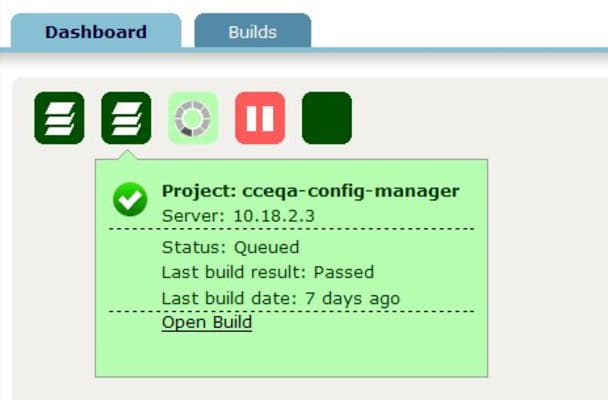Image resolution: width=608 pixels, height=400 pixels.
Task: Open the Builds tab
Action: pos(252,31)
